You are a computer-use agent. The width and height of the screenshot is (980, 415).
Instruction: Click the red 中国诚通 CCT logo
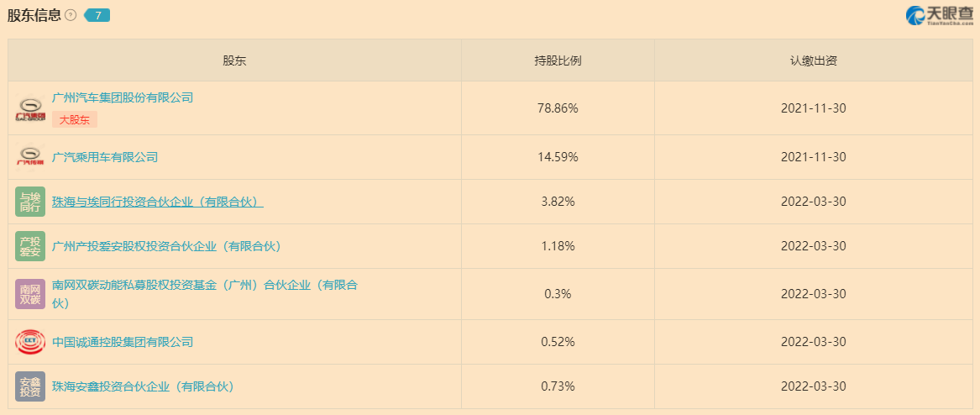(x=30, y=342)
